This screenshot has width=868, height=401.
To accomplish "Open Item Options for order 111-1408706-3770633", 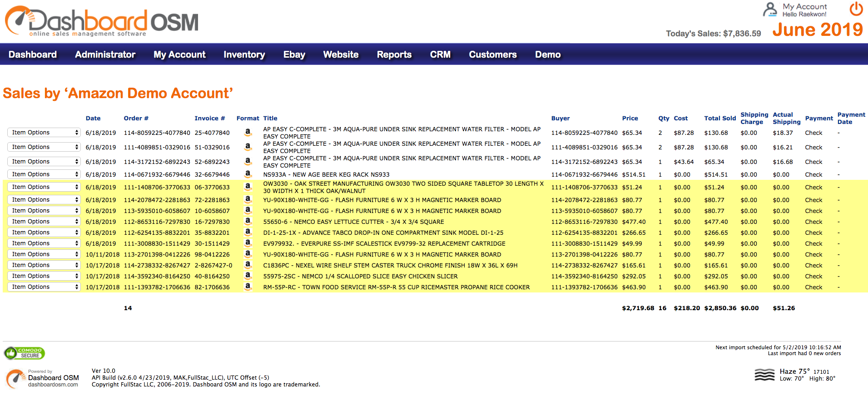I will (44, 187).
